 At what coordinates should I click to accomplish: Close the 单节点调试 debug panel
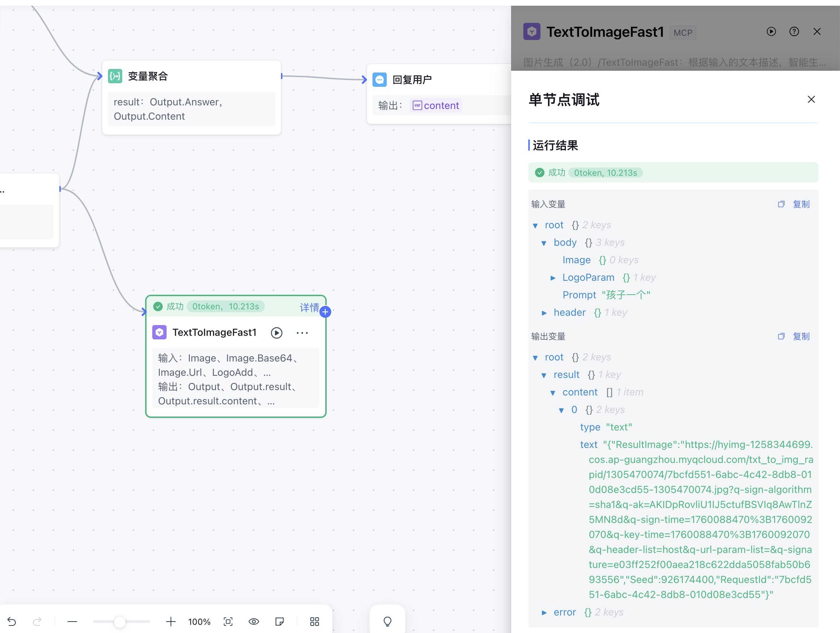click(811, 99)
